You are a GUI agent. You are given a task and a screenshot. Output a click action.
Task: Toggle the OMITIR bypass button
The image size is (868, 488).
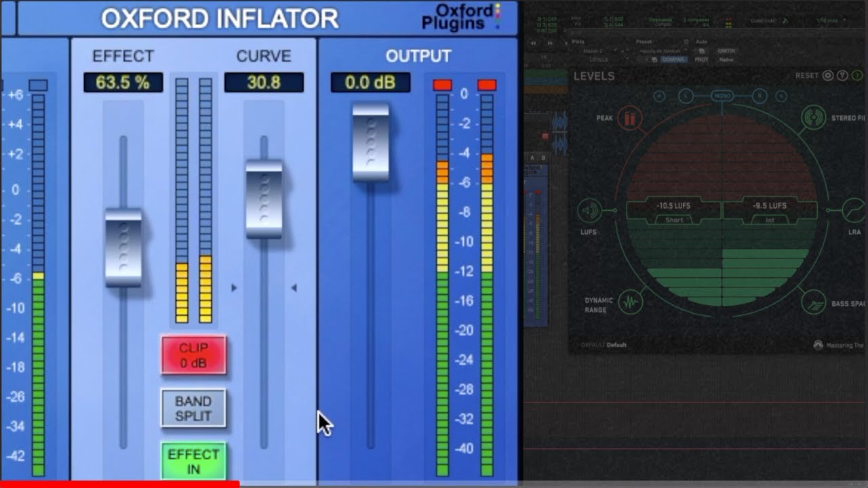coord(726,51)
